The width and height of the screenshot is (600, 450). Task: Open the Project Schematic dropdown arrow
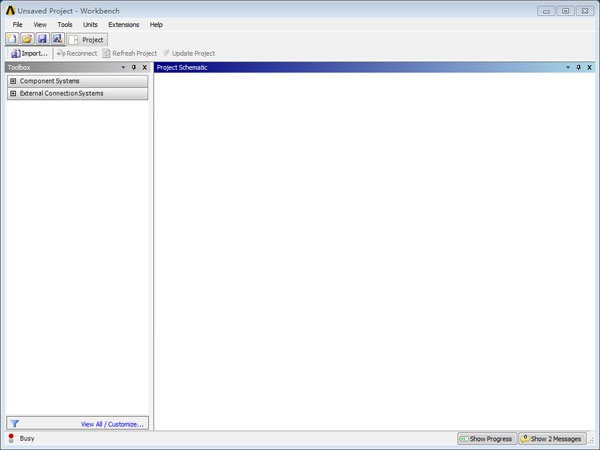pyautogui.click(x=568, y=67)
